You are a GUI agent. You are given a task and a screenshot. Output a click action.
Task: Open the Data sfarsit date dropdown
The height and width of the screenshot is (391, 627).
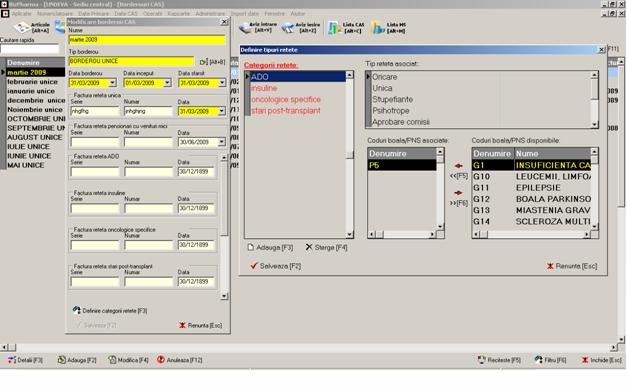pyautogui.click(x=222, y=83)
